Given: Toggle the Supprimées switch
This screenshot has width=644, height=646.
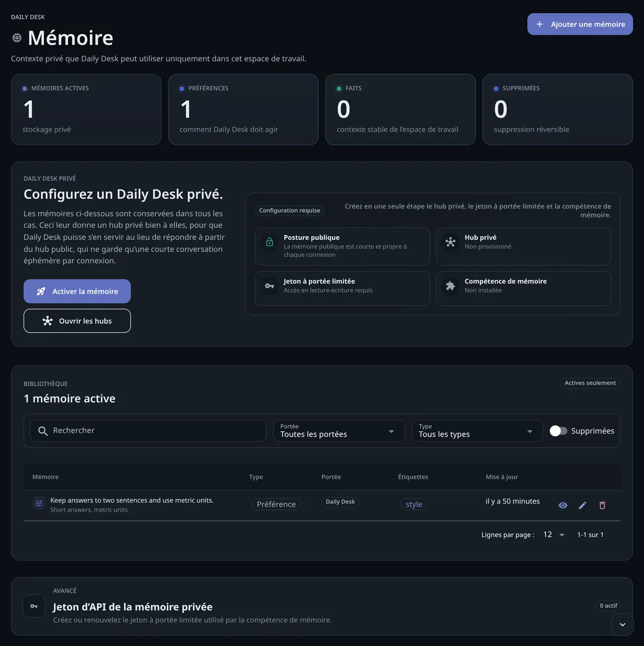Looking at the screenshot, I should coord(559,431).
